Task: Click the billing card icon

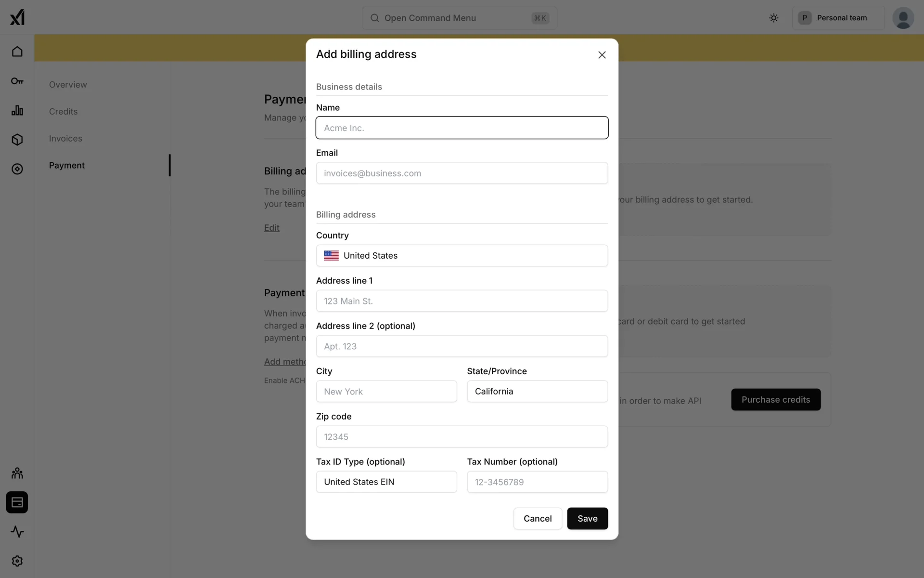Action: coord(17,502)
